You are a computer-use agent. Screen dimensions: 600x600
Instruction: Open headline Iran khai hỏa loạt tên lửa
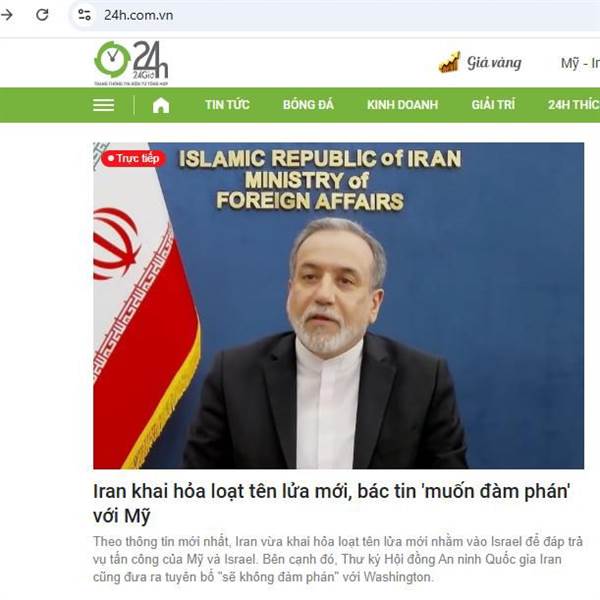(x=332, y=503)
